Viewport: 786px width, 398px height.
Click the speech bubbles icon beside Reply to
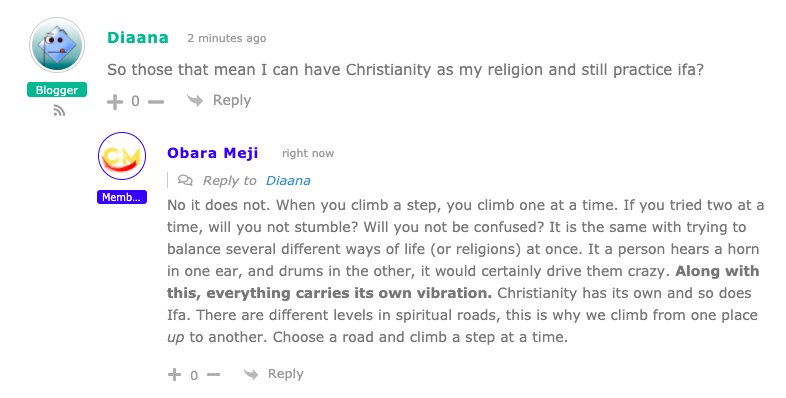pos(185,180)
